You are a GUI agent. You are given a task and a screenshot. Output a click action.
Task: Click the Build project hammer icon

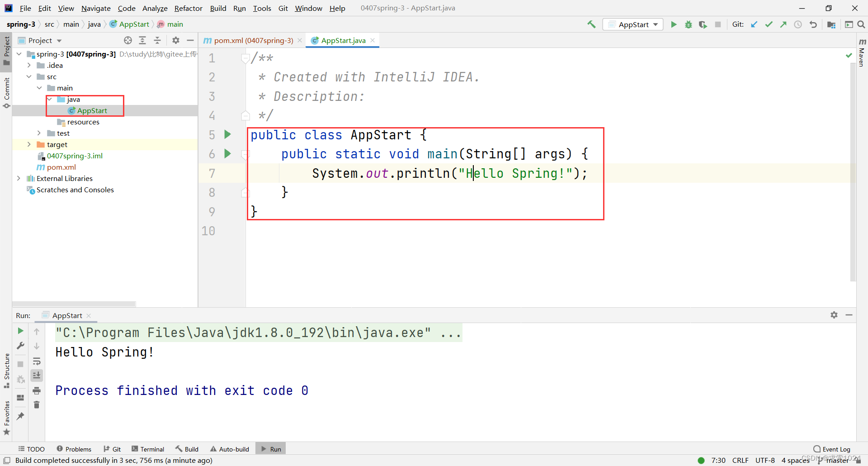(x=591, y=24)
